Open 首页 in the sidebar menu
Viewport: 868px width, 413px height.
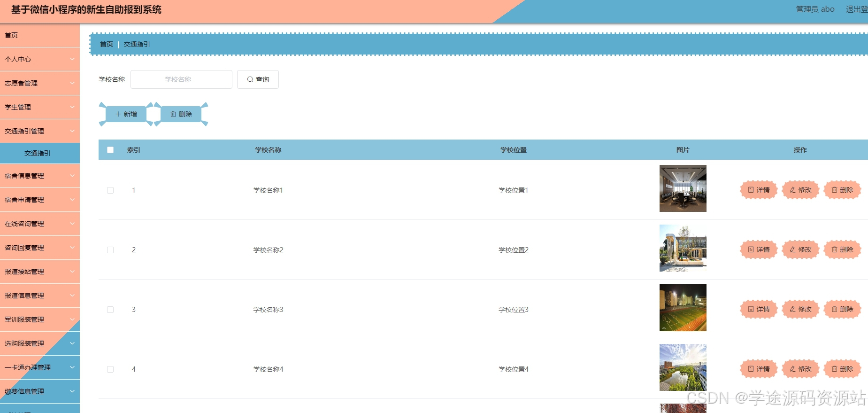pos(40,35)
